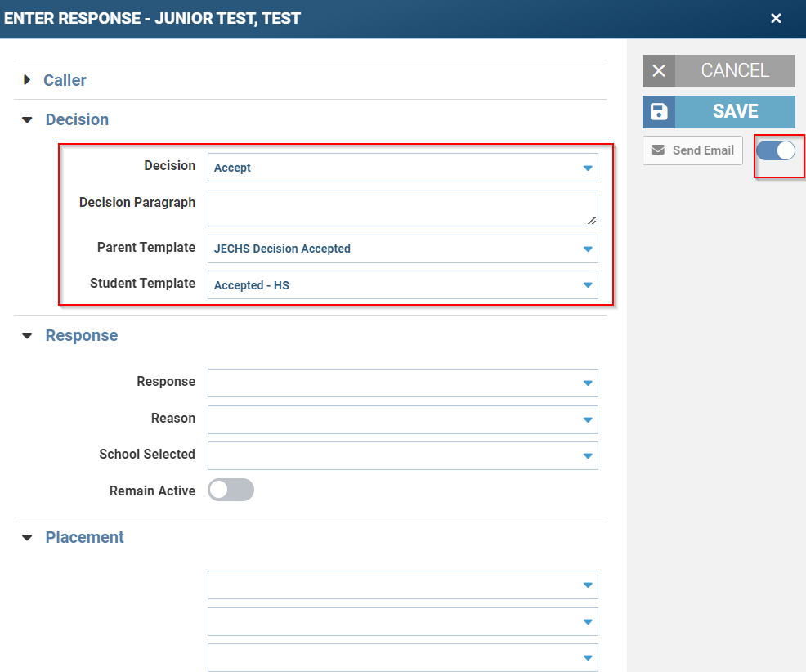Click the Parent Template label
This screenshot has height=672, width=806.
pos(146,248)
